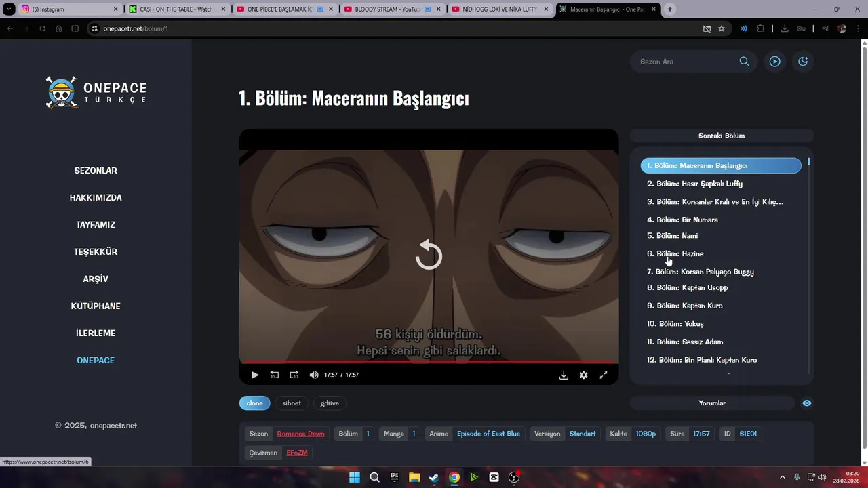The height and width of the screenshot is (488, 868).
Task: Open a new browser tab with plus
Action: (670, 9)
